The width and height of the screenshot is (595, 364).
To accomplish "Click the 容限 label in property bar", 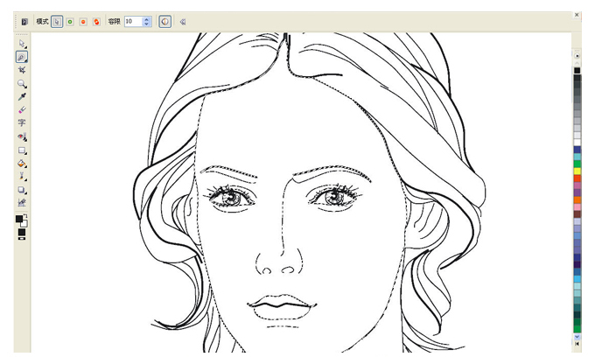I will (115, 22).
